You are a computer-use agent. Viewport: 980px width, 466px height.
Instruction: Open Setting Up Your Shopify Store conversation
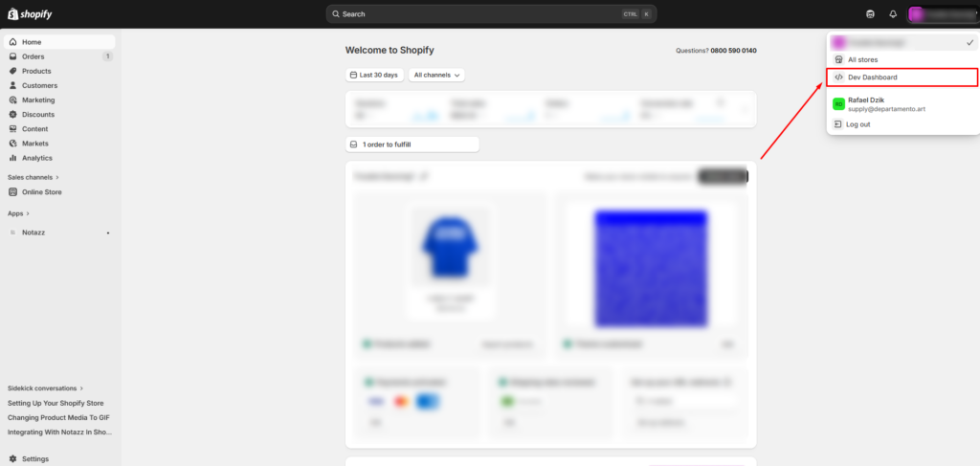(x=56, y=403)
